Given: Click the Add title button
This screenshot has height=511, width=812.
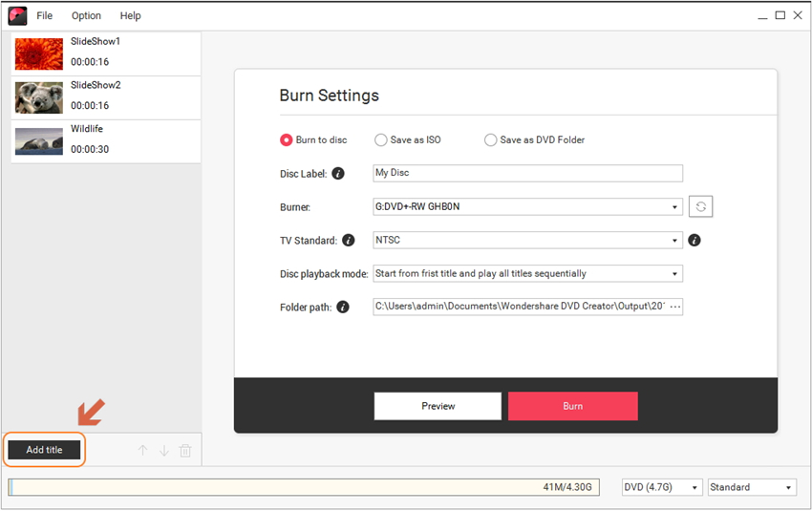Looking at the screenshot, I should pyautogui.click(x=45, y=450).
